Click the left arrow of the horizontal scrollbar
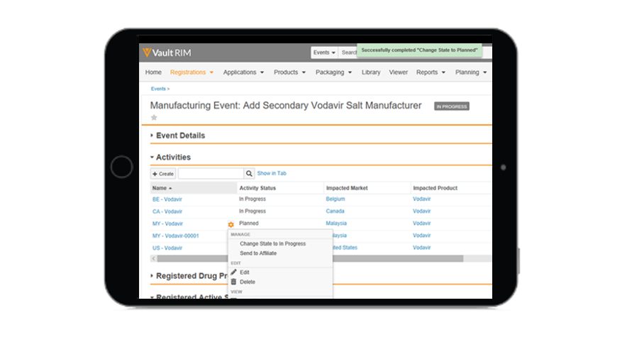 point(153,258)
